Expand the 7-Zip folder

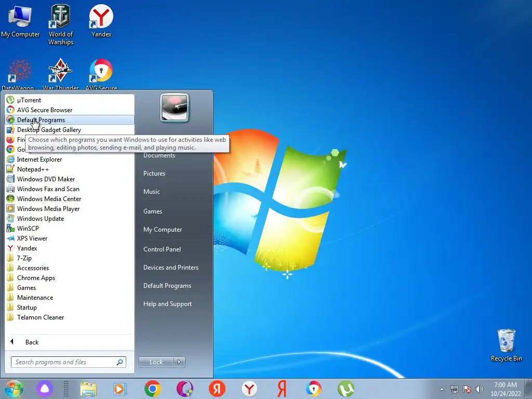pos(70,258)
